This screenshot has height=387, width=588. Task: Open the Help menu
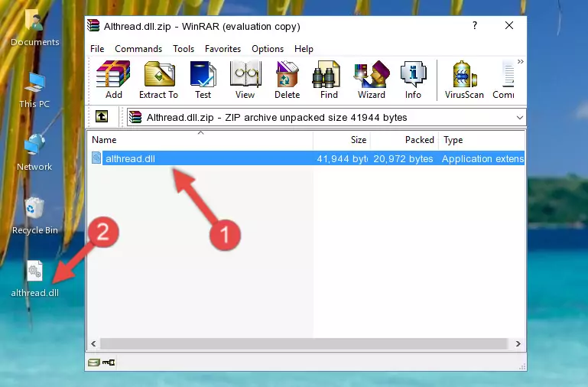tap(304, 49)
